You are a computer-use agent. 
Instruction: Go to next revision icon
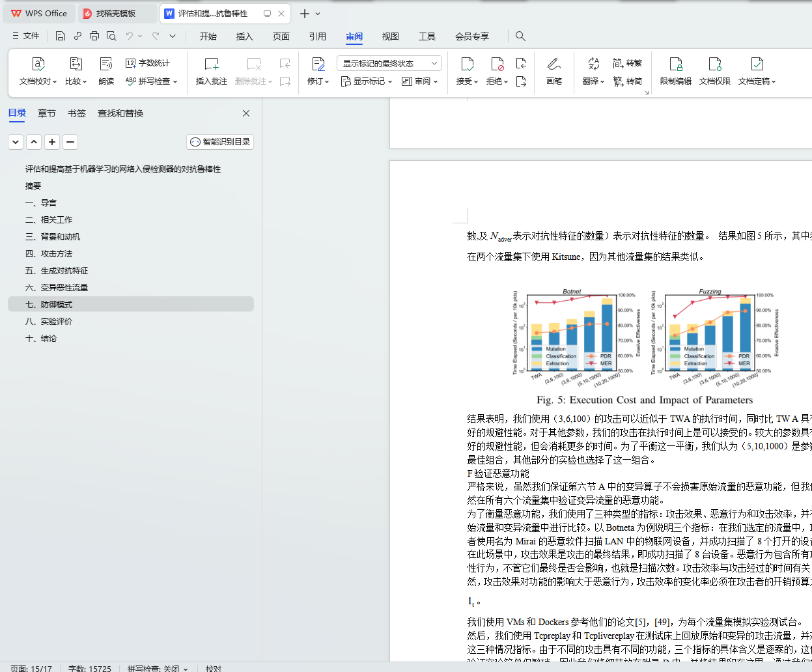521,81
